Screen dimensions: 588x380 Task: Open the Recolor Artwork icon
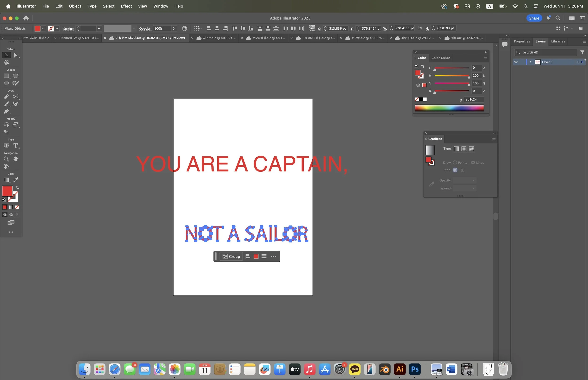click(x=185, y=28)
